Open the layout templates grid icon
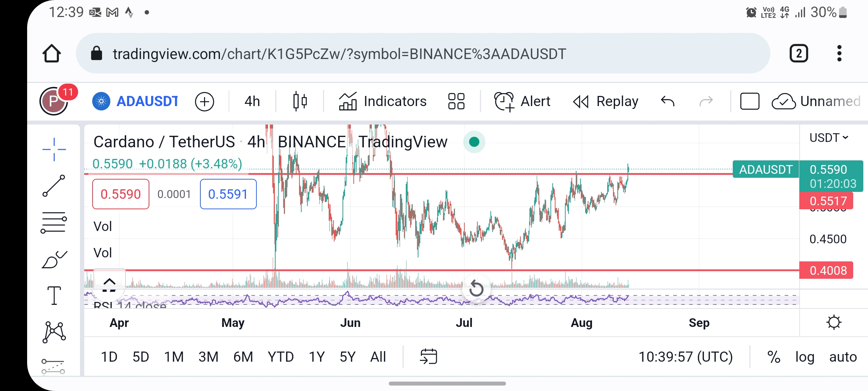 click(456, 101)
